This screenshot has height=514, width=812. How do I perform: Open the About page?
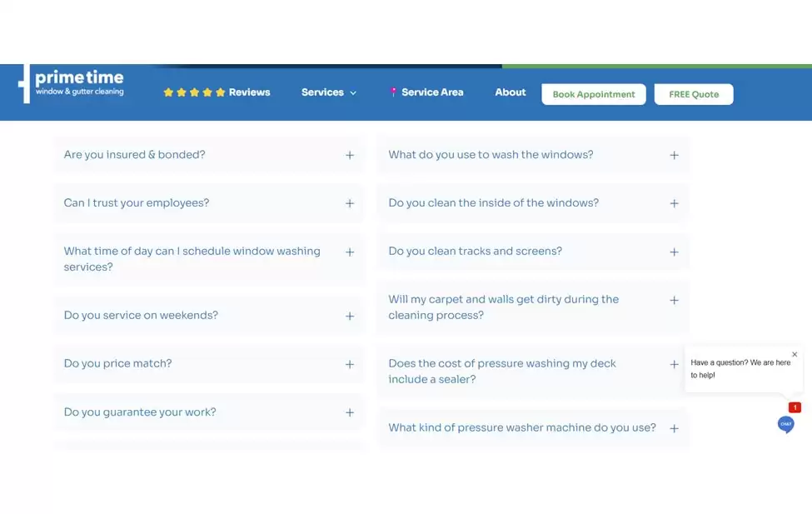(510, 92)
